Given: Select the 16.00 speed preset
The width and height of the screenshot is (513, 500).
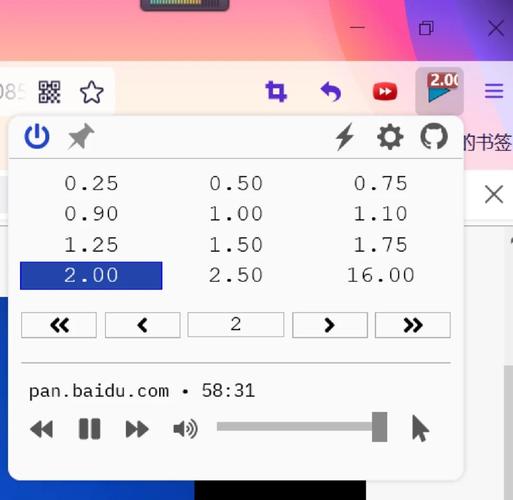Looking at the screenshot, I should pyautogui.click(x=380, y=275).
